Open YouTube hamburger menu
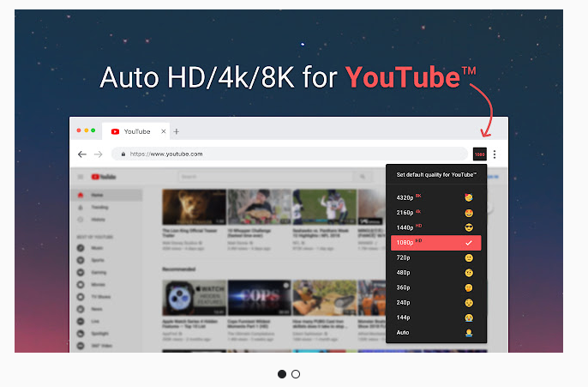588x387 pixels. 81,177
